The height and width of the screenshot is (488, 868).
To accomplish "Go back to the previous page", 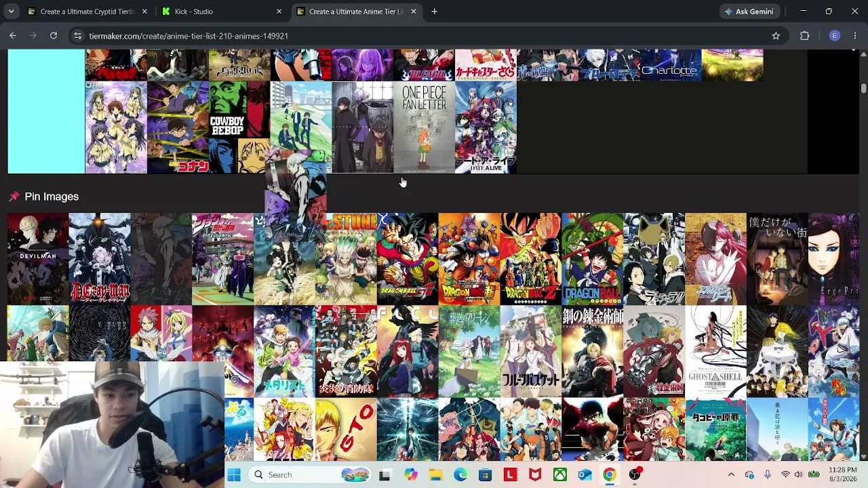I will (13, 36).
